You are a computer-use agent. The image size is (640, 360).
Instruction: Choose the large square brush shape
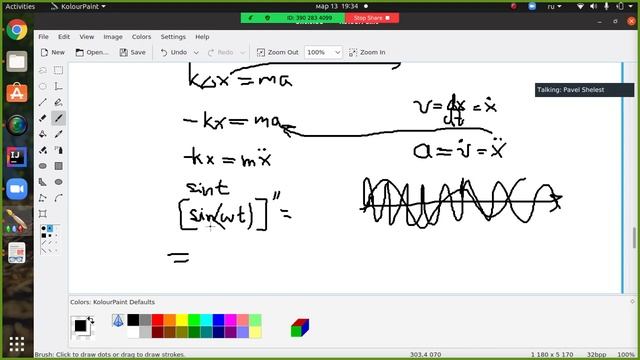44,236
